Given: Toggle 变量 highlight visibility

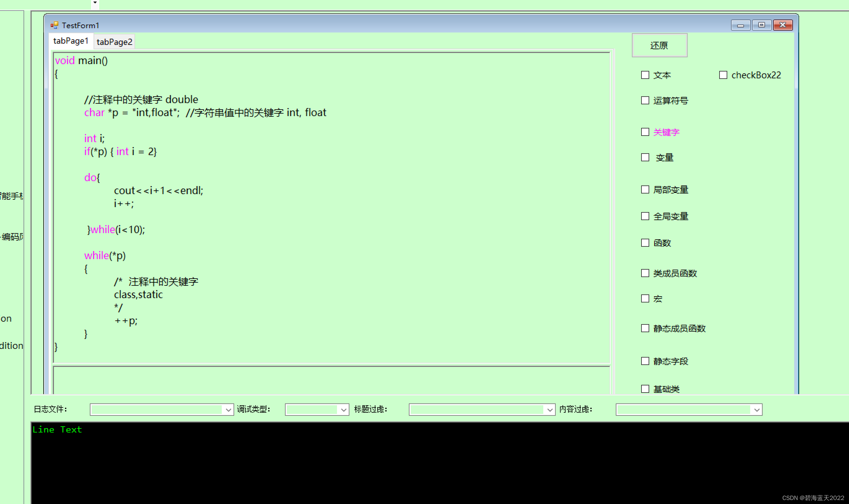Looking at the screenshot, I should [645, 157].
